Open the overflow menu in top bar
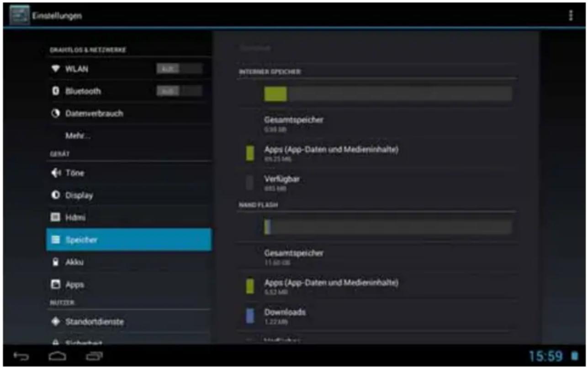 [x=570, y=16]
